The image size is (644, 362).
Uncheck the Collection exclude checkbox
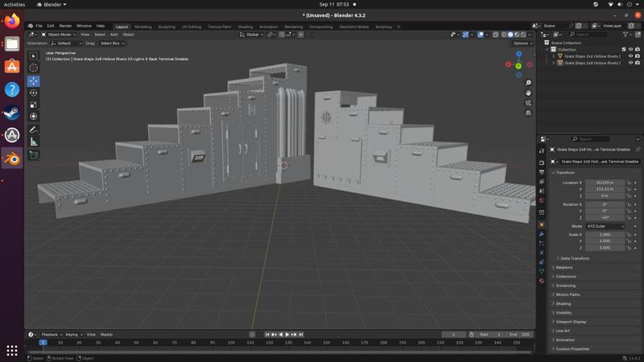point(624,49)
